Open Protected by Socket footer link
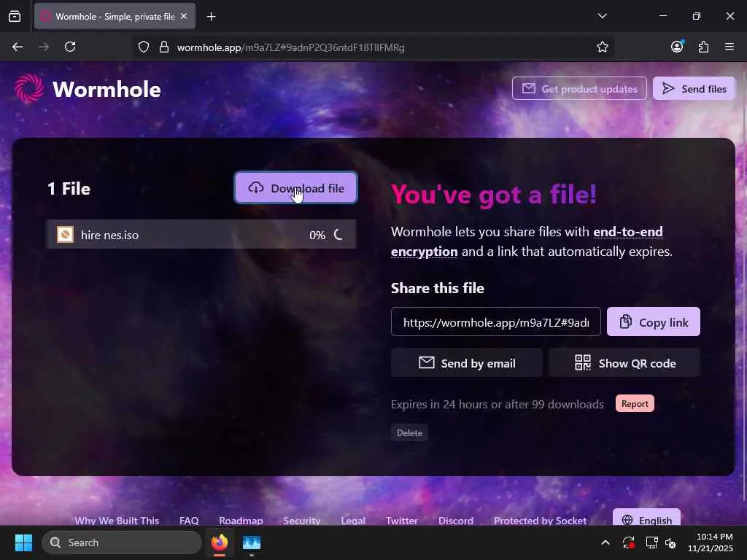This screenshot has height=560, width=747. point(540,520)
